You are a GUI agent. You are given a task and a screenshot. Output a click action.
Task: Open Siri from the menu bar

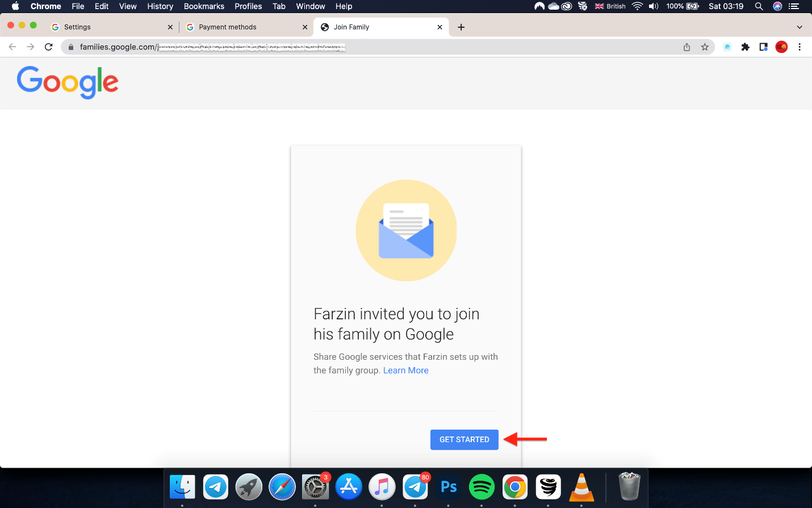point(777,6)
